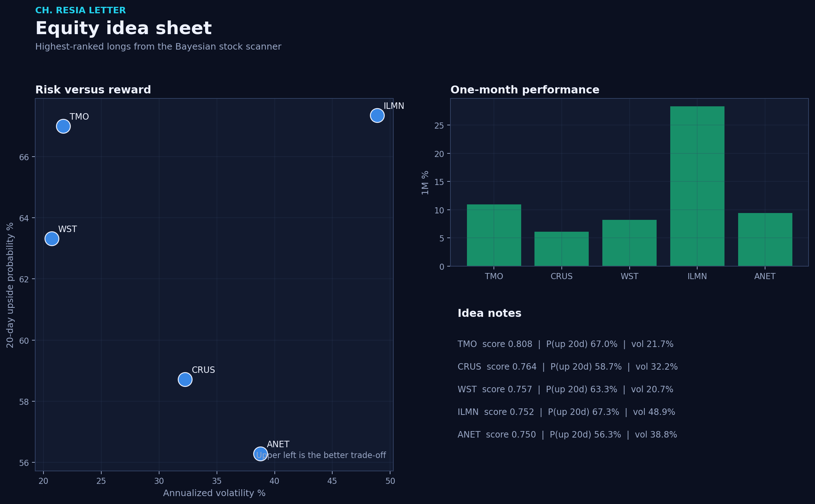Click the 25 tick on 1M % axis
815x504 pixels.
(439, 126)
